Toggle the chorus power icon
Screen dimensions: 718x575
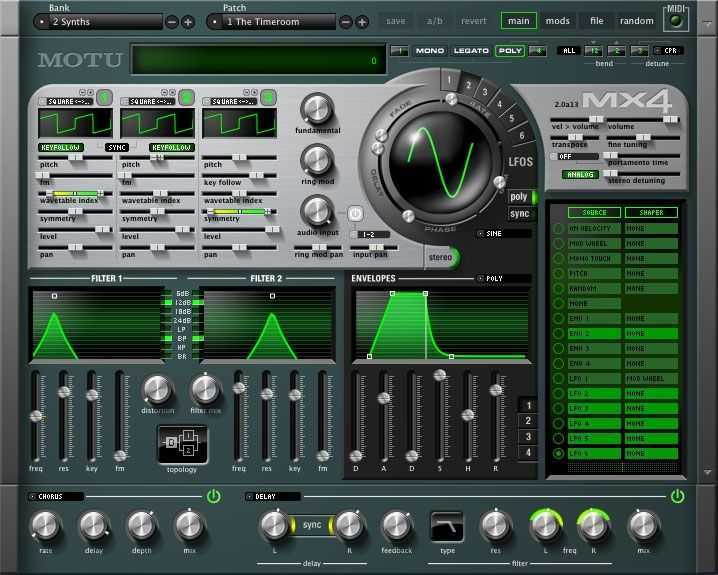[x=213, y=495]
